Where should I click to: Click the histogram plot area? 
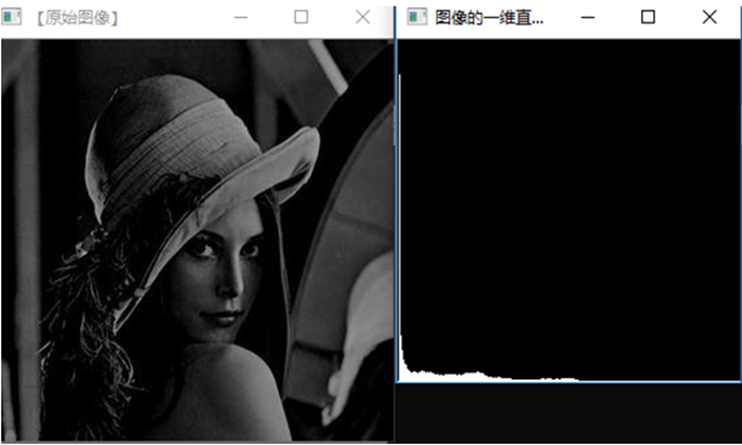(569, 210)
